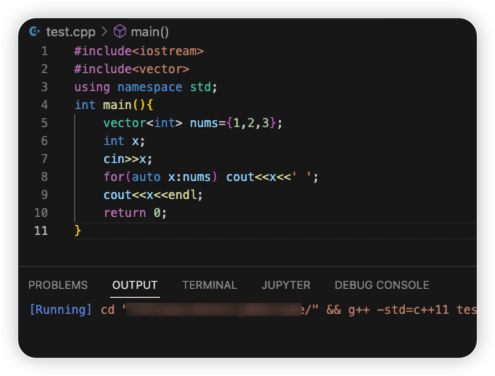495x376 pixels.
Task: Click the '[Running]' text in output
Action: tap(60, 310)
